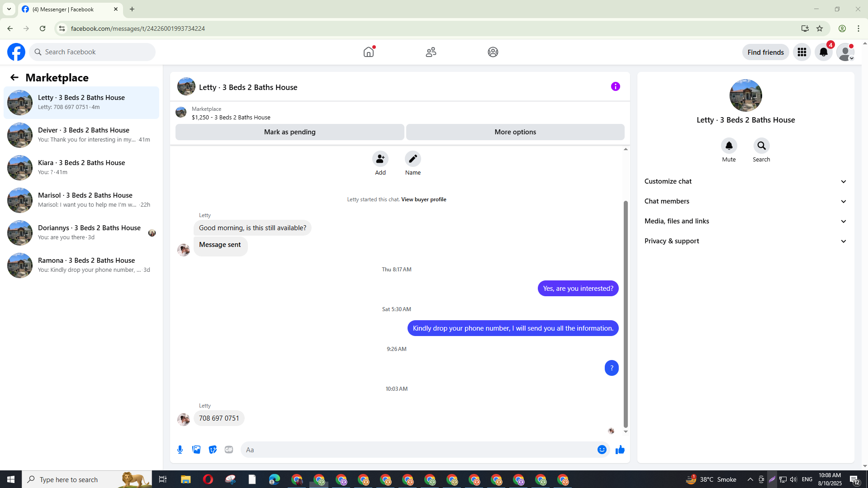Open the account profile avatar menu

[x=845, y=52]
